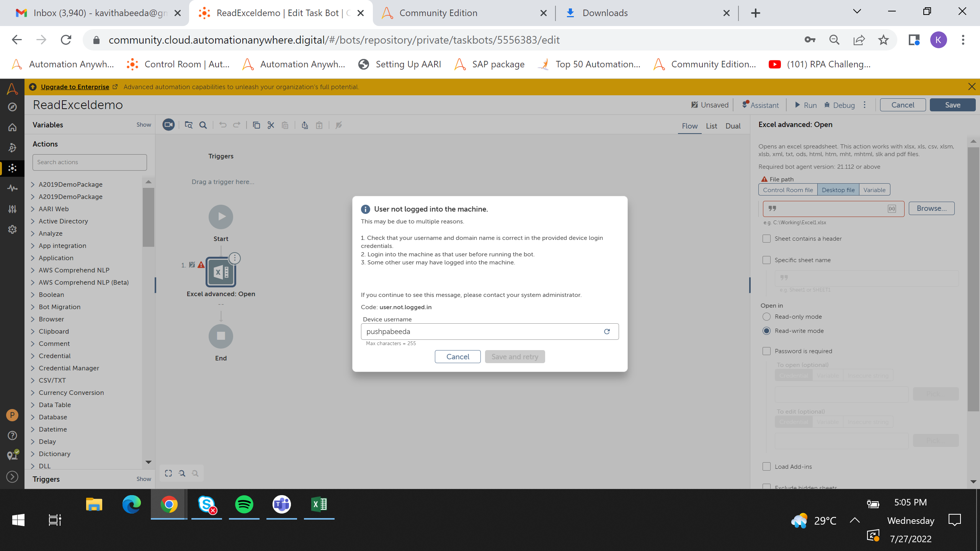Open the Activity sidebar icon

point(12,188)
